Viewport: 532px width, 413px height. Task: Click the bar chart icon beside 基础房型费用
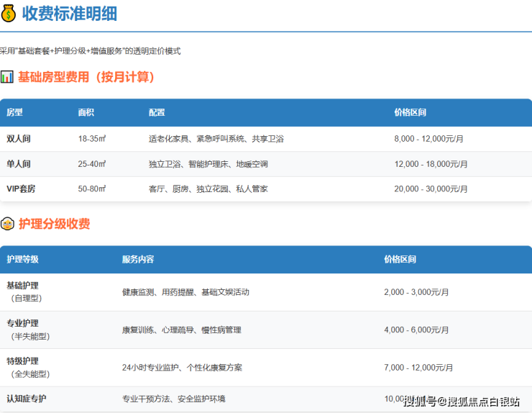point(6,76)
